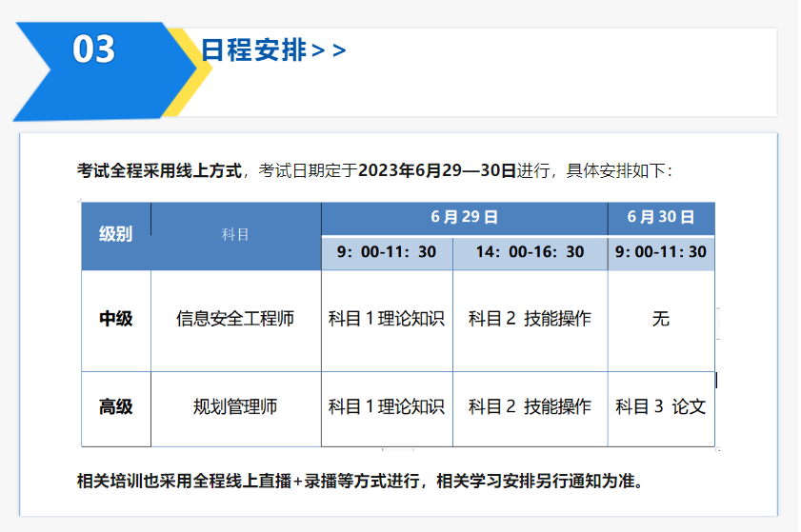Select the 9:00-11:30 slot under 6月29日

387,252
